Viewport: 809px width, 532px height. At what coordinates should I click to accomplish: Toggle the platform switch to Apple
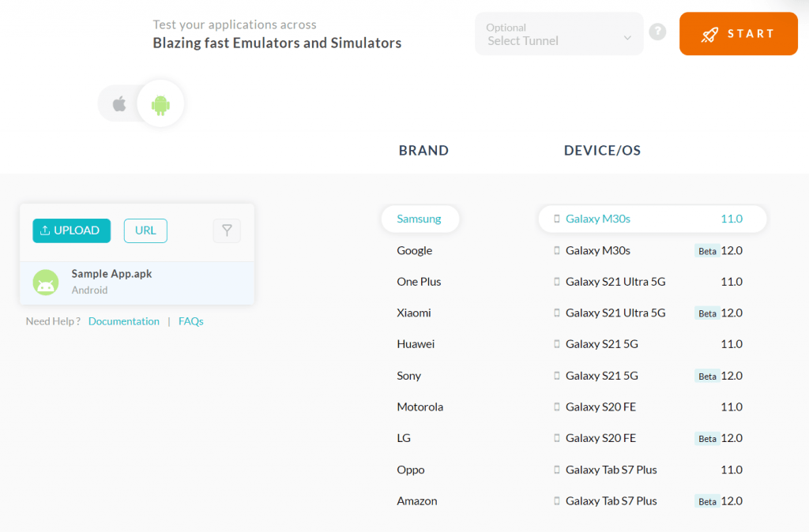point(118,103)
